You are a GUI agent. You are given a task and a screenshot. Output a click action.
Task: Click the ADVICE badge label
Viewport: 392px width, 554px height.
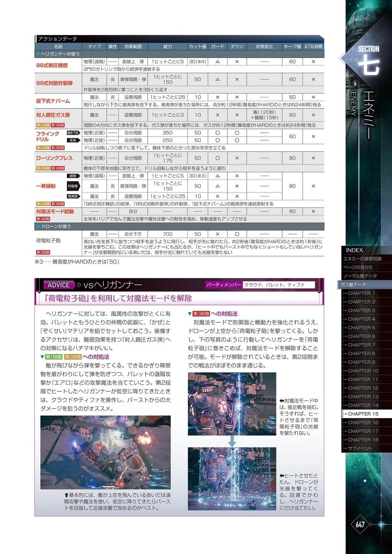point(58,285)
